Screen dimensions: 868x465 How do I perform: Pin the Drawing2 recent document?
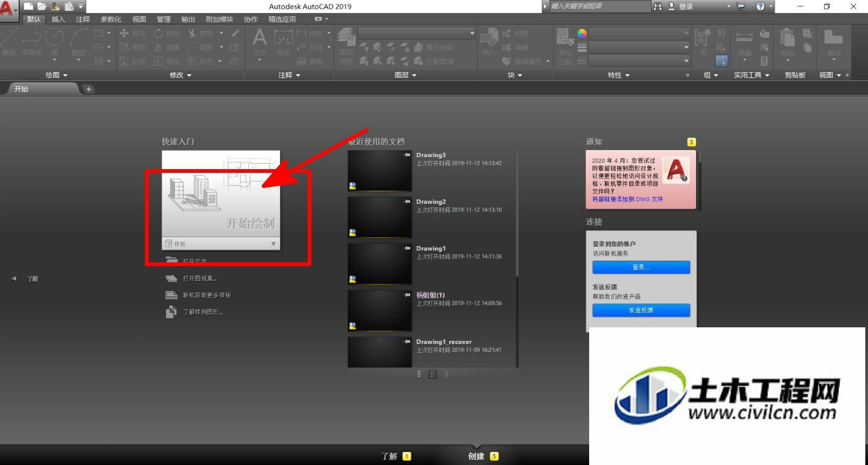pos(407,202)
